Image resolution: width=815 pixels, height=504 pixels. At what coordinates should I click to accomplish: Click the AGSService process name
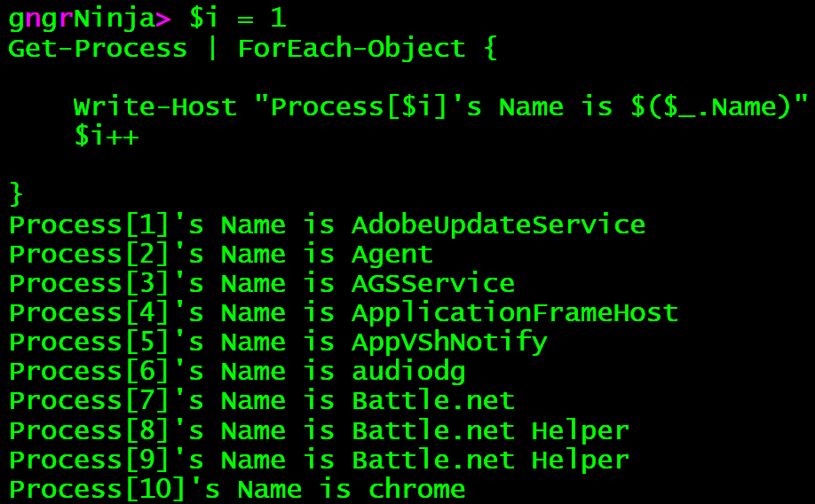coord(432,283)
